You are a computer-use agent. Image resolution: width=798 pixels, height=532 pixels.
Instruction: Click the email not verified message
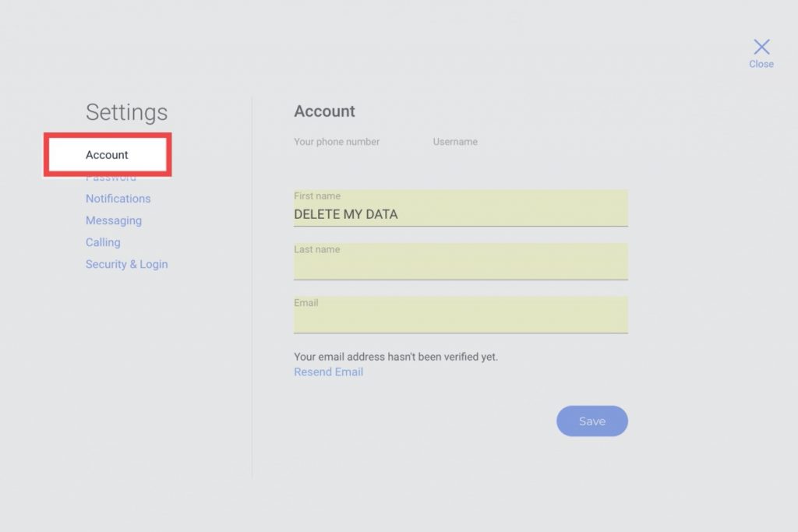[x=395, y=357]
